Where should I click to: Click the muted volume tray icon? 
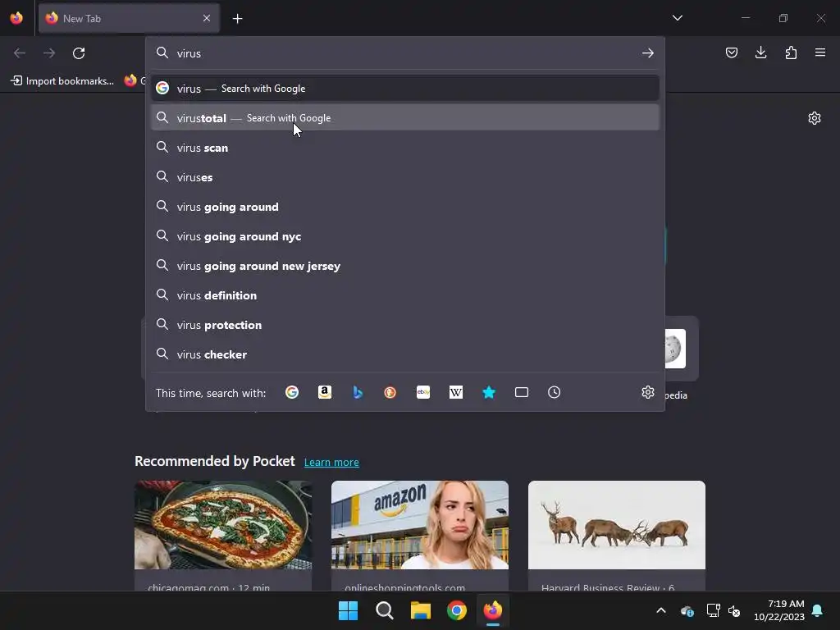point(734,610)
